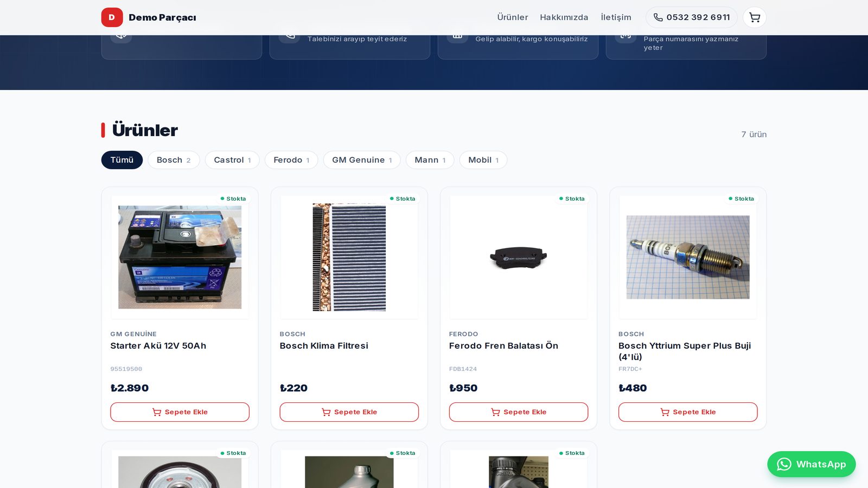Screen dimensions: 868x488
Task: Open the Ferodo brake pad product image
Action: [518, 257]
